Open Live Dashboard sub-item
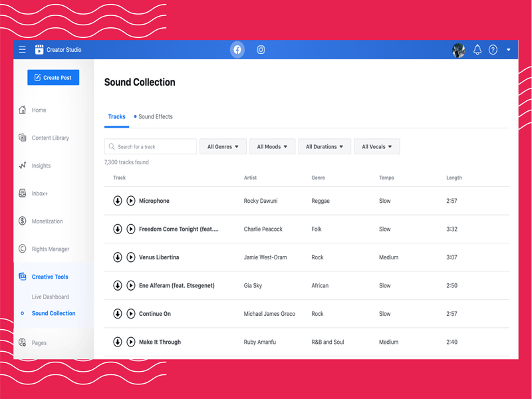Image resolution: width=532 pixels, height=399 pixels. 51,297
